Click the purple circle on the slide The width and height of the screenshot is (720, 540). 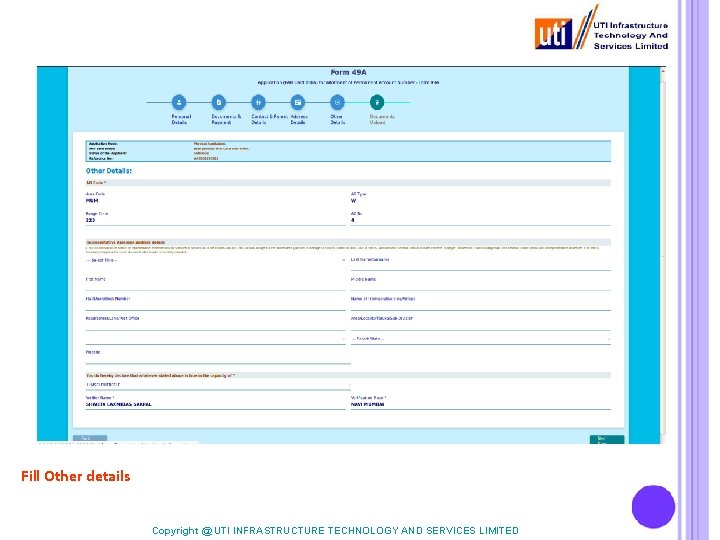tap(653, 507)
